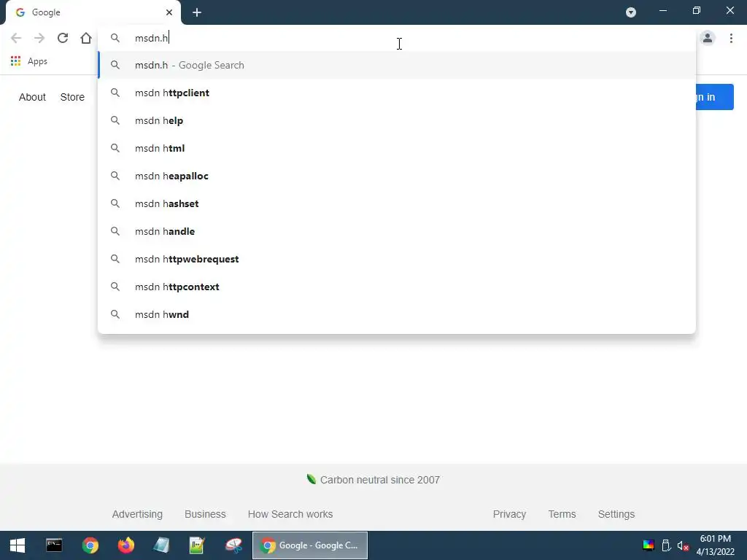Choose 'msdn heapalloc' suggestion
The height and width of the screenshot is (560, 747).
point(396,176)
